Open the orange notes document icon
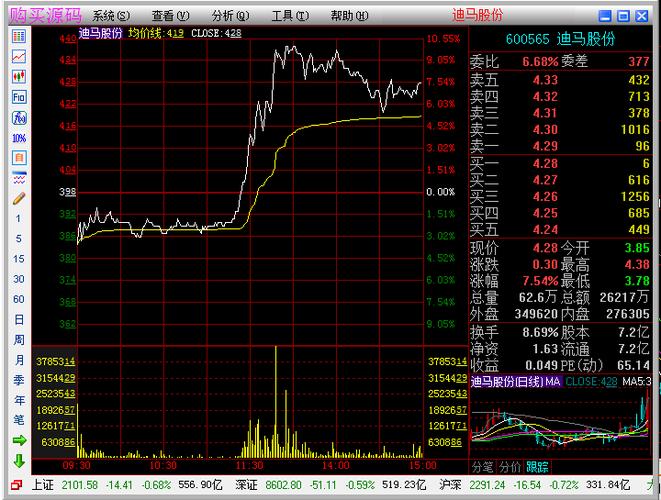 19,158
